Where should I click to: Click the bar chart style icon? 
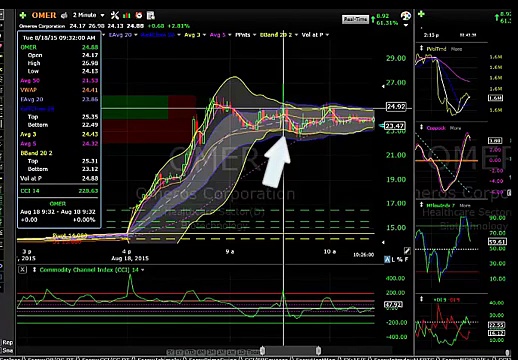[127, 15]
